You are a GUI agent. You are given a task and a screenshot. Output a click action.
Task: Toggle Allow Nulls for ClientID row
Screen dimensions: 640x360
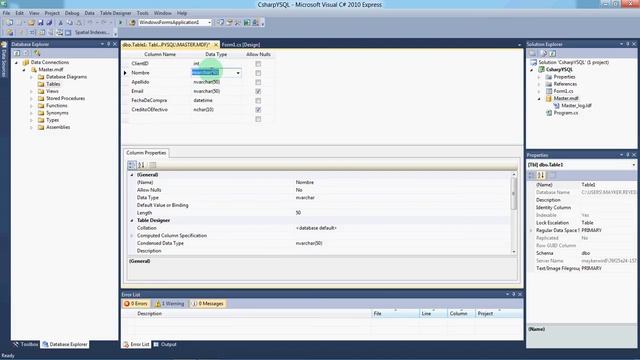(x=258, y=64)
